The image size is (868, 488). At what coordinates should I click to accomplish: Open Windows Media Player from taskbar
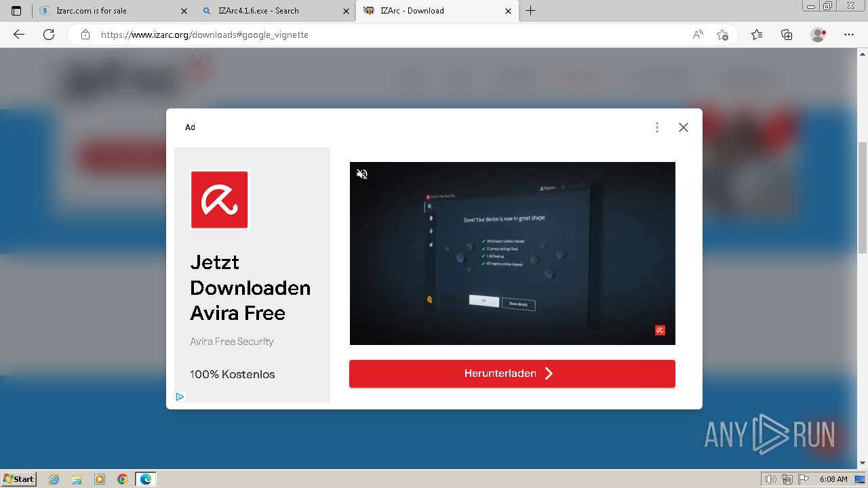(100, 479)
